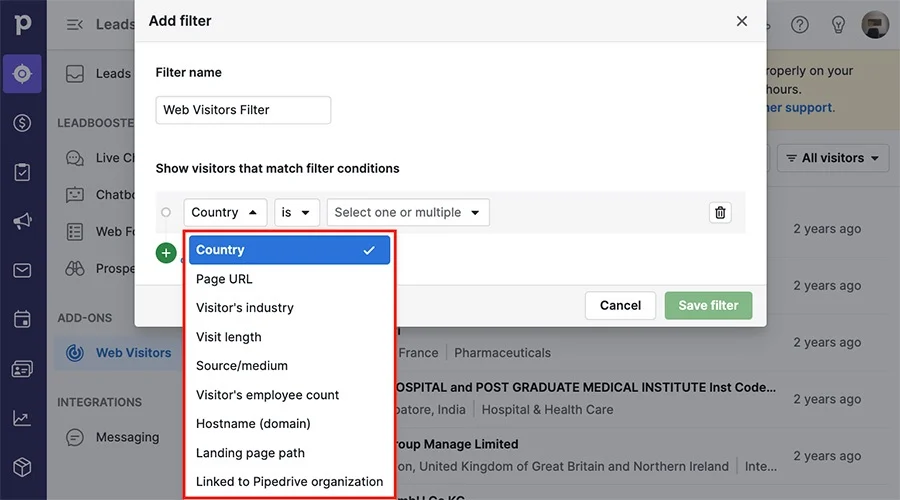Click the Live Chat bubble icon
Image resolution: width=900 pixels, height=500 pixels.
75,158
